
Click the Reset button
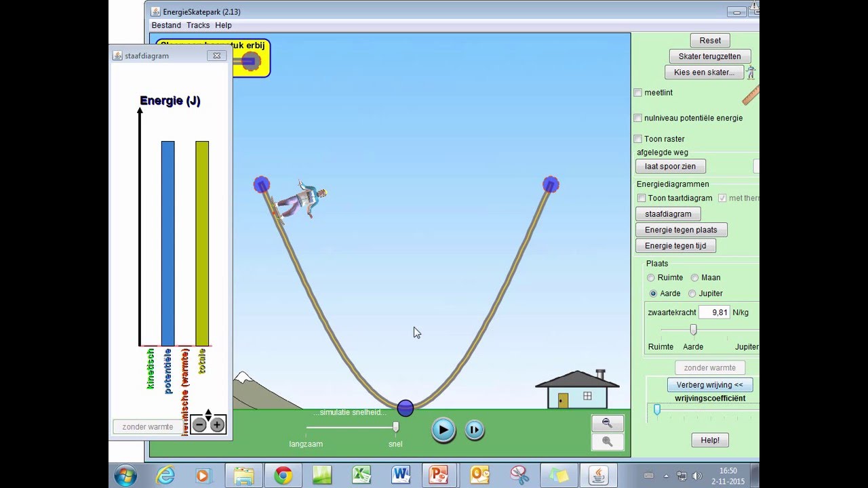tap(710, 40)
